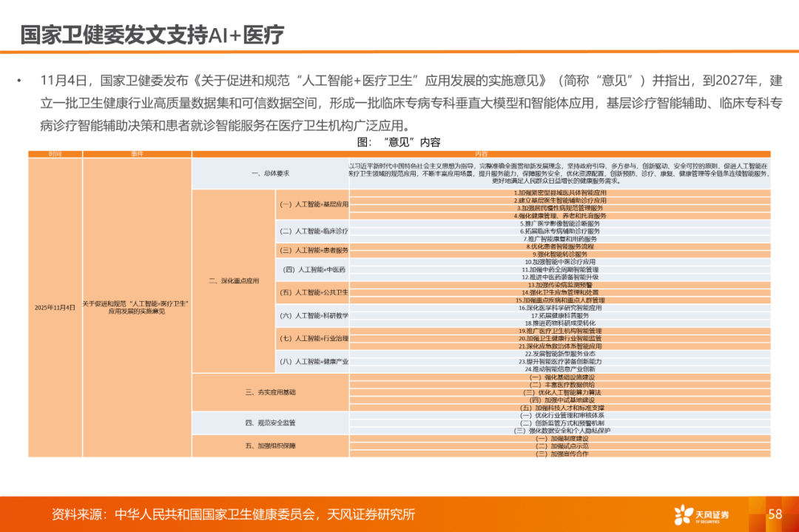Click the cell （七）人工智能+行业治理
The image size is (799, 532).
point(312,338)
